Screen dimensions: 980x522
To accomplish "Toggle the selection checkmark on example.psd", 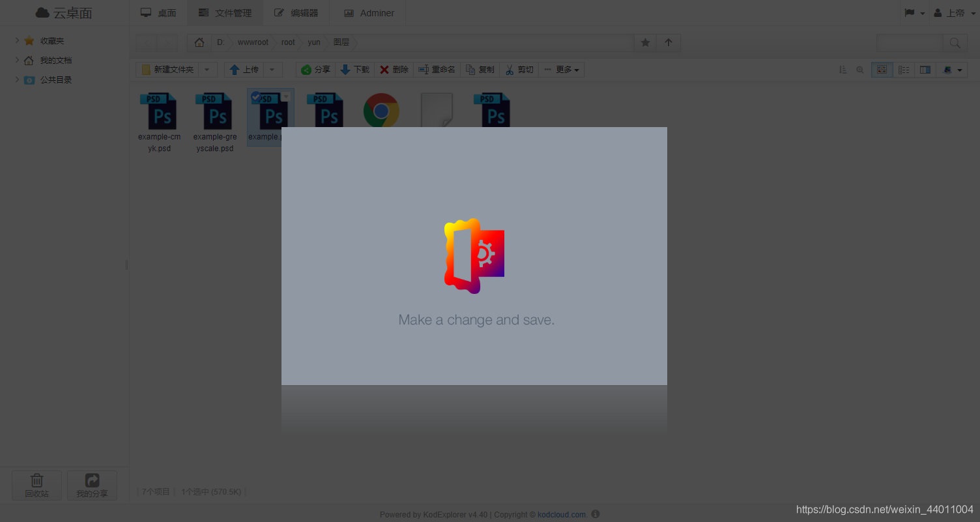I will click(x=255, y=96).
